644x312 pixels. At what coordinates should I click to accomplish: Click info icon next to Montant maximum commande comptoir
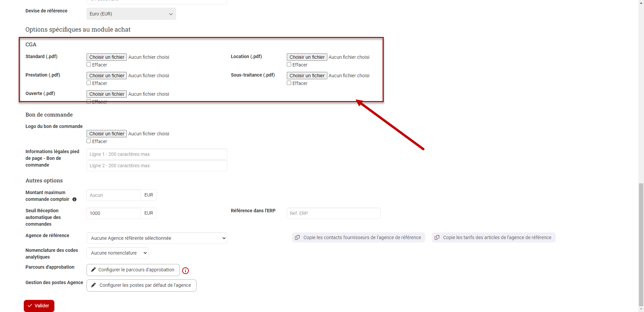[74, 199]
